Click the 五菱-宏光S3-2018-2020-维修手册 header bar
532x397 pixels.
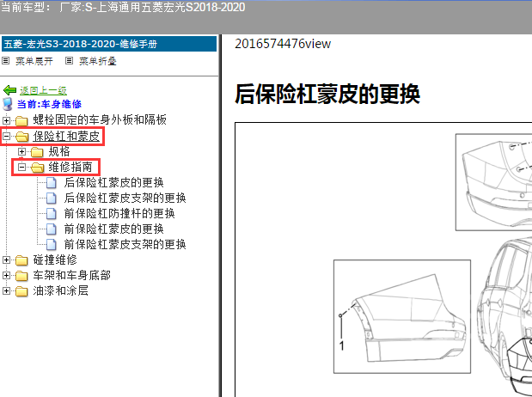click(x=109, y=44)
